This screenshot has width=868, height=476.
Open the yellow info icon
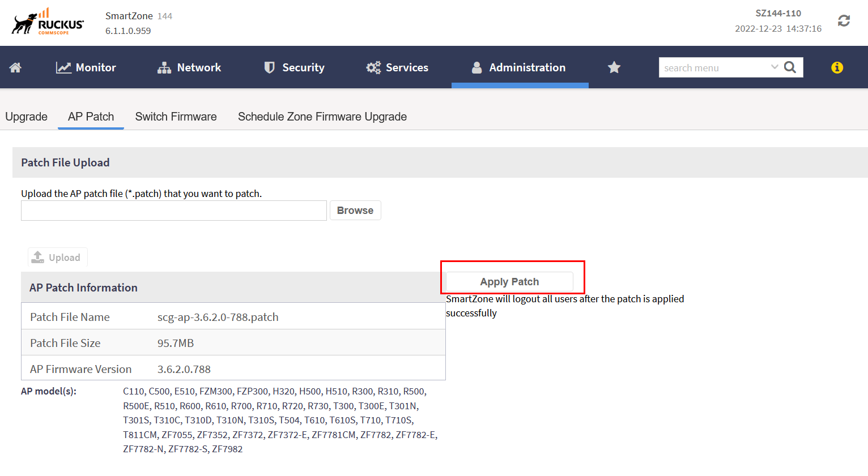837,67
